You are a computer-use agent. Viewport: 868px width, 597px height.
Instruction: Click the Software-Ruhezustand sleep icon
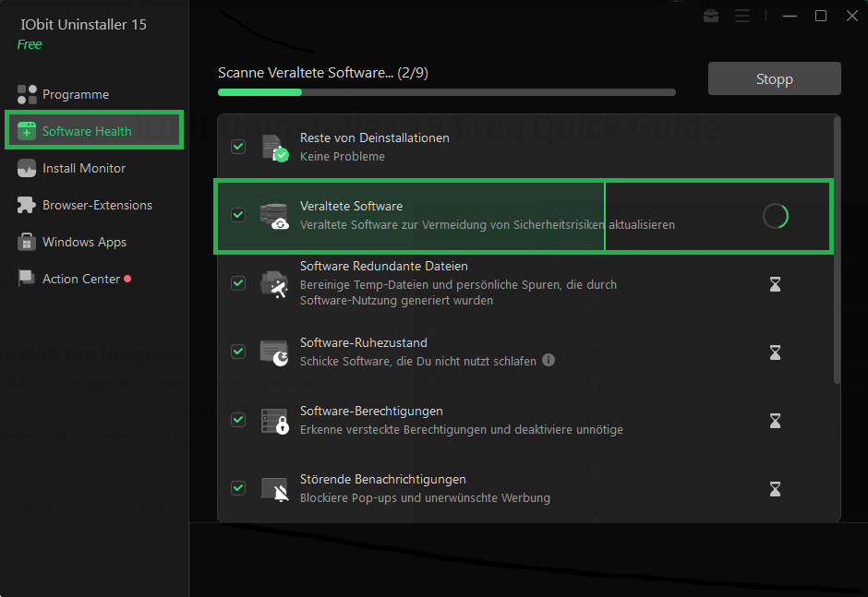[x=274, y=353]
